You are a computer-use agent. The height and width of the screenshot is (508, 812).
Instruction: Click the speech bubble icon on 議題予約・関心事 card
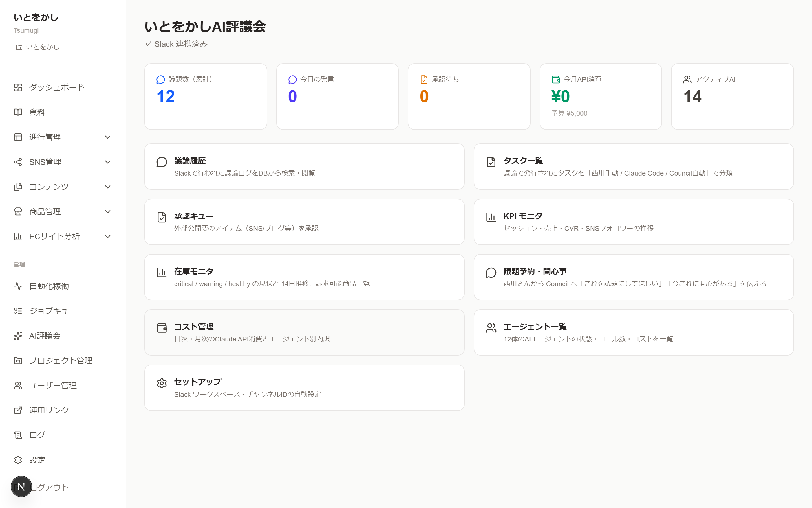[x=491, y=273]
